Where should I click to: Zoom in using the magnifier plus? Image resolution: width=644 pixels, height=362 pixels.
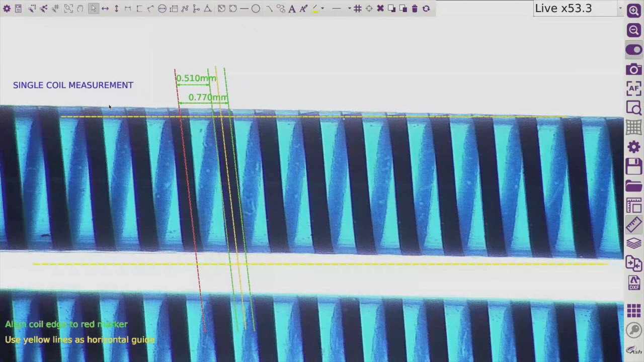tap(633, 11)
